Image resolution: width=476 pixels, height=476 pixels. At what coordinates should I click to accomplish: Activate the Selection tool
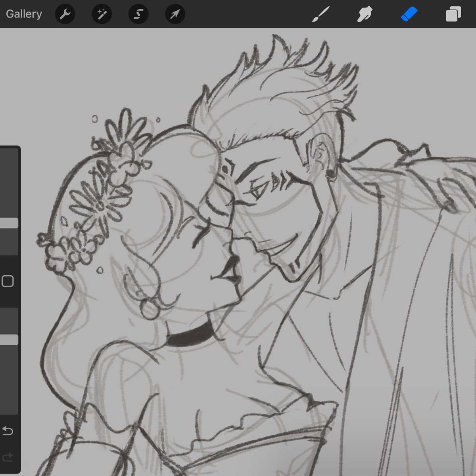[138, 13]
